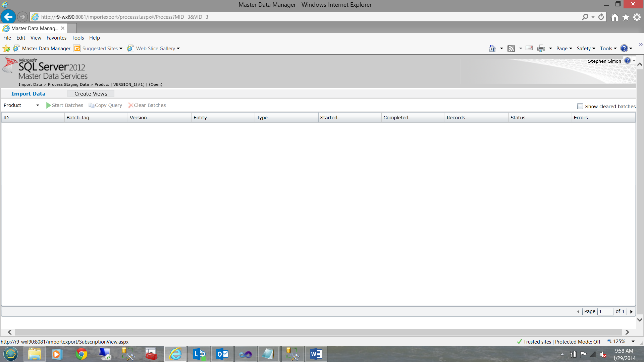Click the RSS feeds icon
The width and height of the screenshot is (644, 362).
tap(511, 49)
